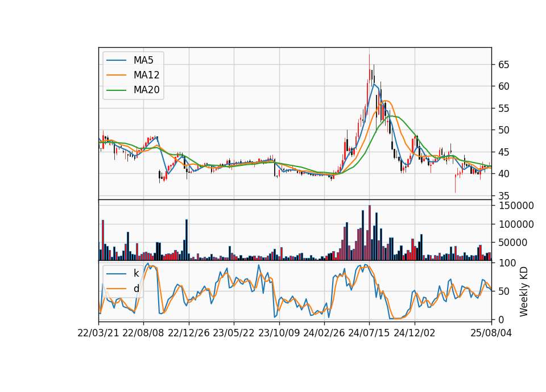Click the 50 label on the KD axis
The width and height of the screenshot is (546, 392).
504,291
